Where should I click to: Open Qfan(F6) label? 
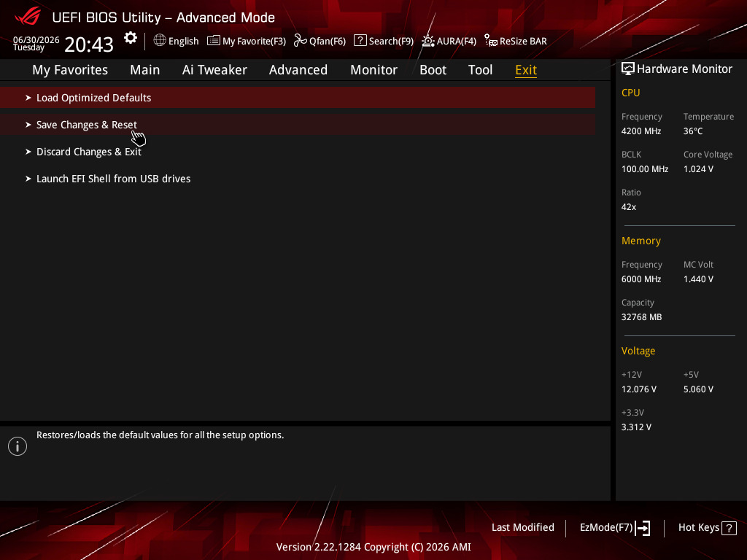328,42
